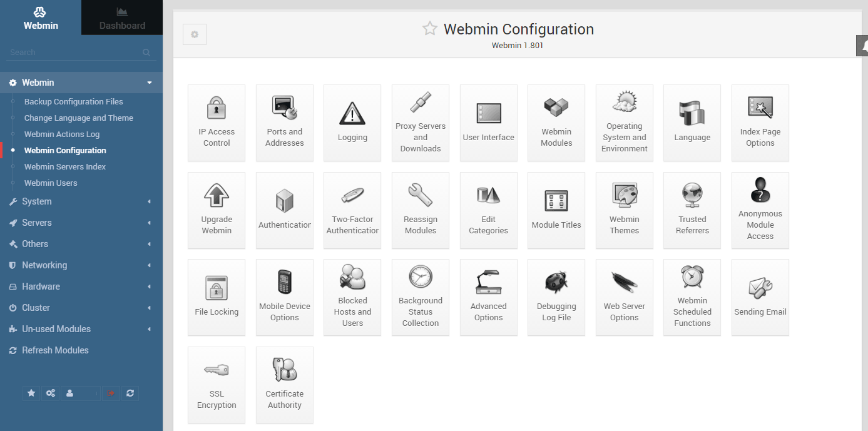Collapse the Webmin sidebar category
Viewport: 868px width, 431px height.
(x=81, y=83)
